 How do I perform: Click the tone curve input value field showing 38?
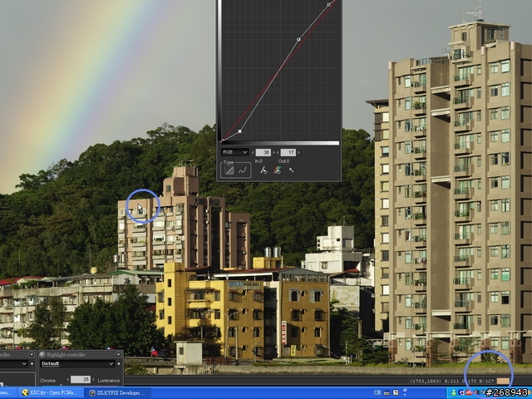(x=264, y=153)
